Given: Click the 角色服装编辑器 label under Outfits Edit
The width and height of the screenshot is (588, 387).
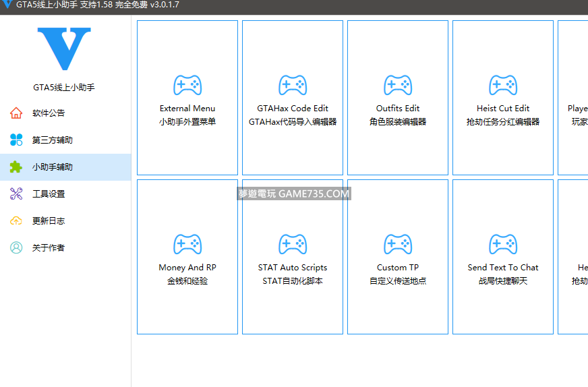Looking at the screenshot, I should click(398, 122).
